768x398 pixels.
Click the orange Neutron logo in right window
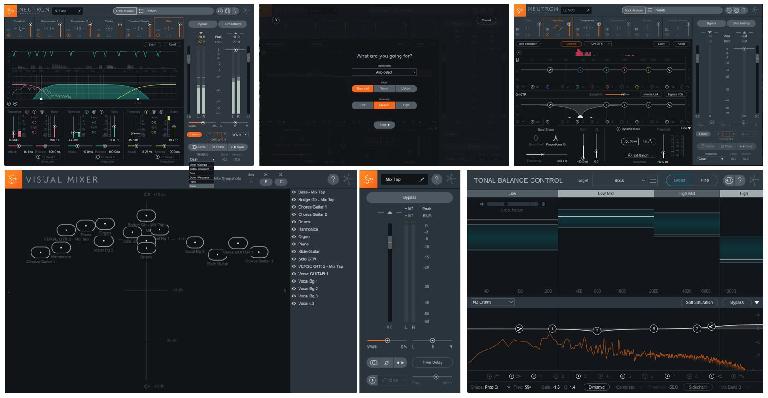point(520,10)
